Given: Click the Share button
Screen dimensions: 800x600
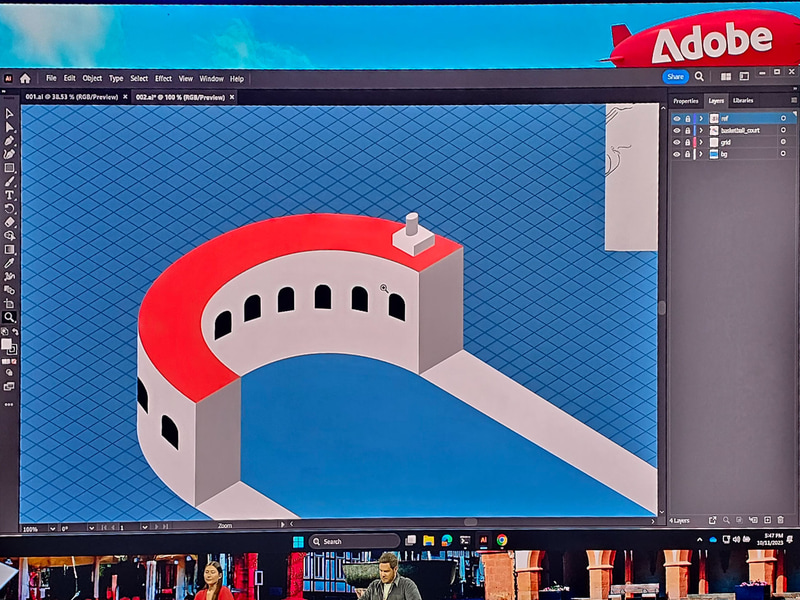Looking at the screenshot, I should 674,76.
